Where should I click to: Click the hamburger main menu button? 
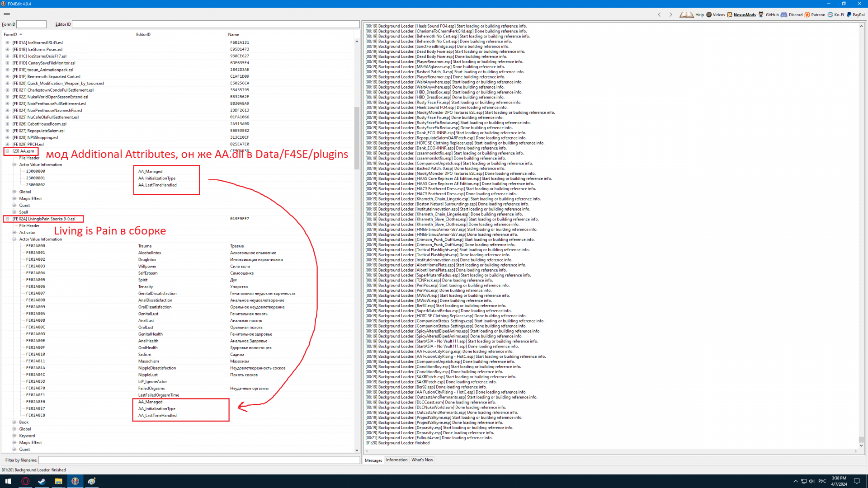[7, 14]
